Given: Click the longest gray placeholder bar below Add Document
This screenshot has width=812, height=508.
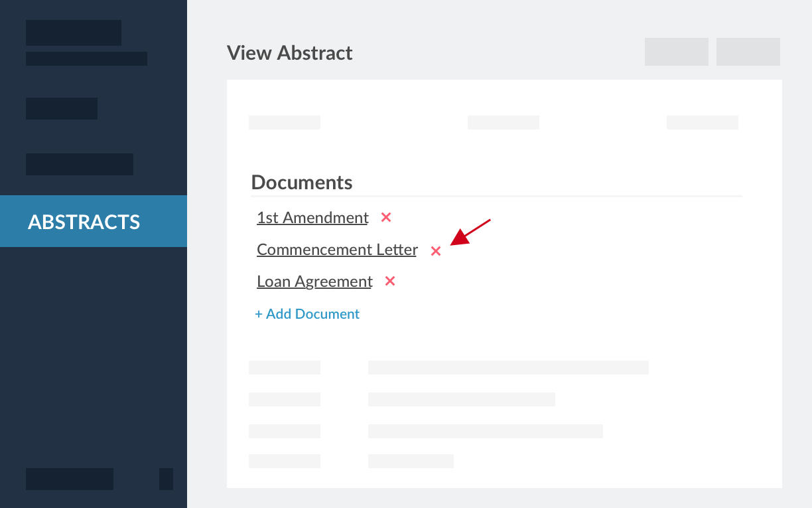Looking at the screenshot, I should (508, 368).
